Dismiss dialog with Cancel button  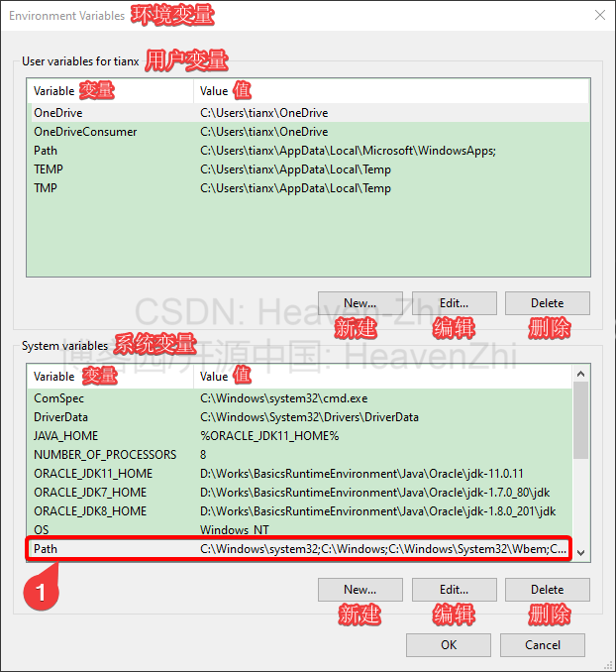pyautogui.click(x=543, y=645)
